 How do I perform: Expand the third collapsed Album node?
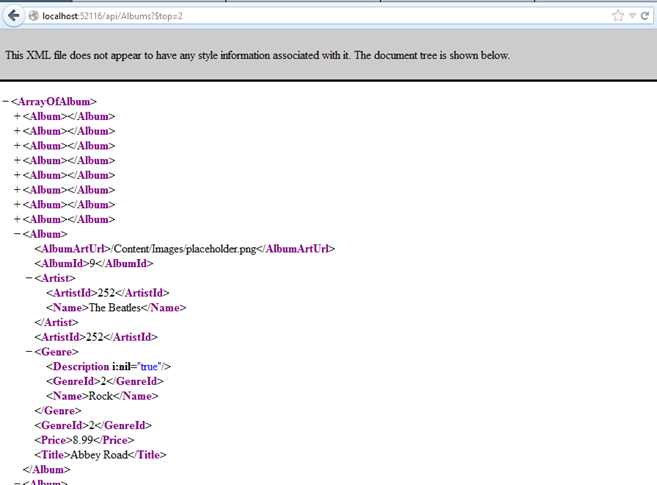tap(17, 146)
